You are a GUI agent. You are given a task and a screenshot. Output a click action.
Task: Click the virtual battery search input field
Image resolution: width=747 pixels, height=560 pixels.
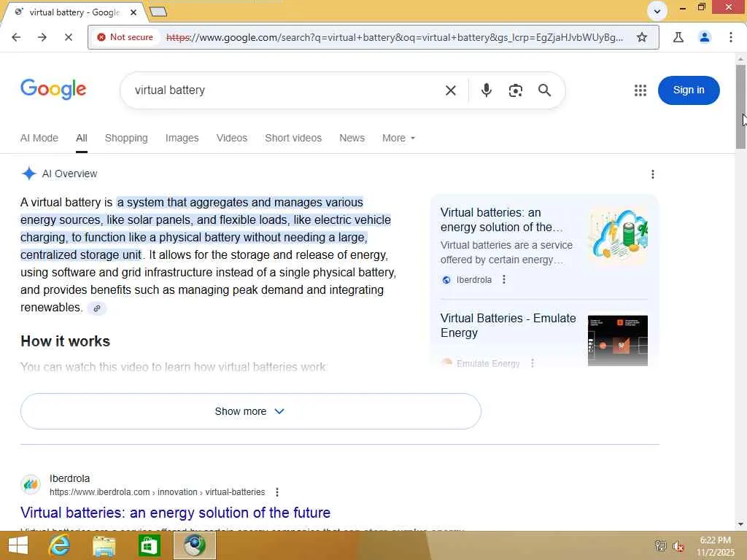pos(281,90)
